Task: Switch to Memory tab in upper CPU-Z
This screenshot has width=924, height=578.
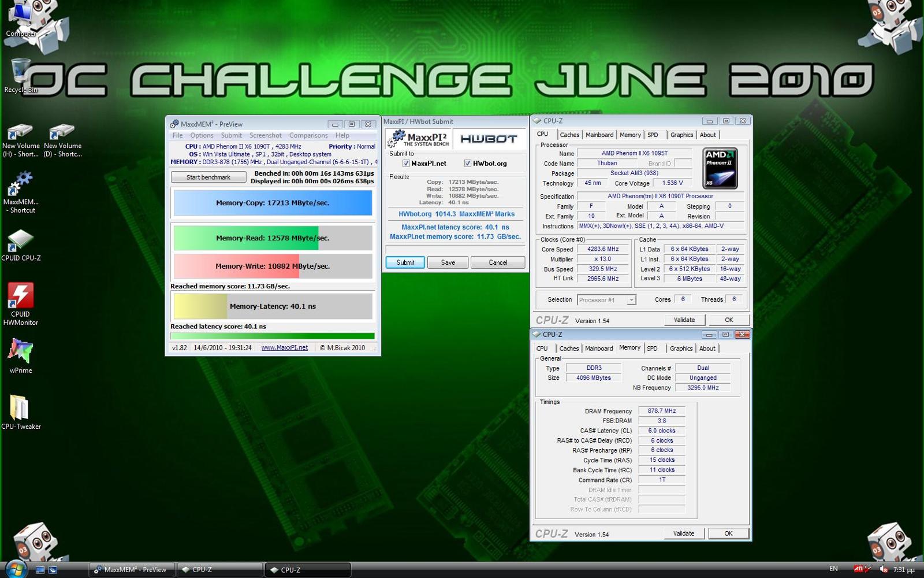Action: tap(630, 135)
